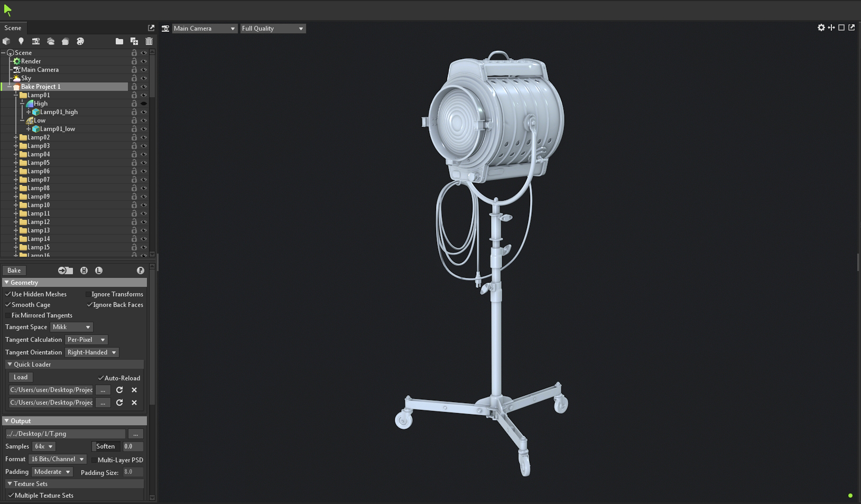Open viewport settings gear icon
The image size is (861, 504).
(x=821, y=27)
